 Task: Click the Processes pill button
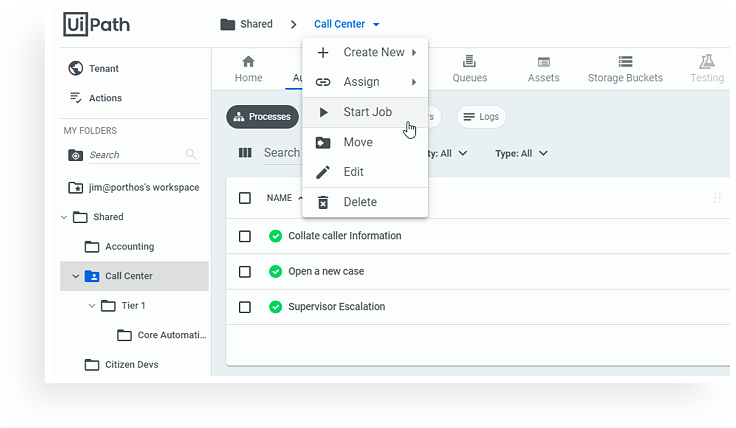pyautogui.click(x=262, y=117)
